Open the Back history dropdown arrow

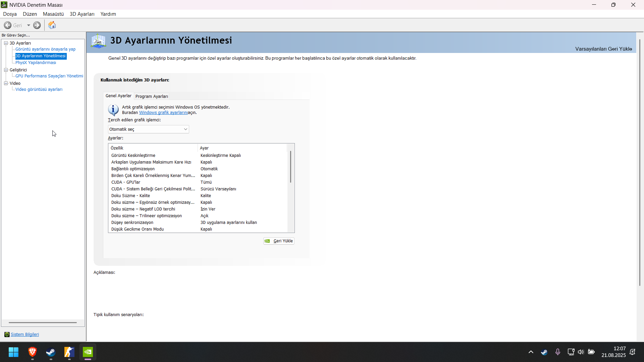pyautogui.click(x=29, y=25)
